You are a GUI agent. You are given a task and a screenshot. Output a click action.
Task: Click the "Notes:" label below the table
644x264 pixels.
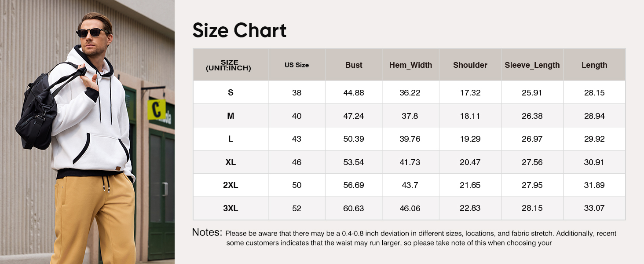pyautogui.click(x=207, y=233)
